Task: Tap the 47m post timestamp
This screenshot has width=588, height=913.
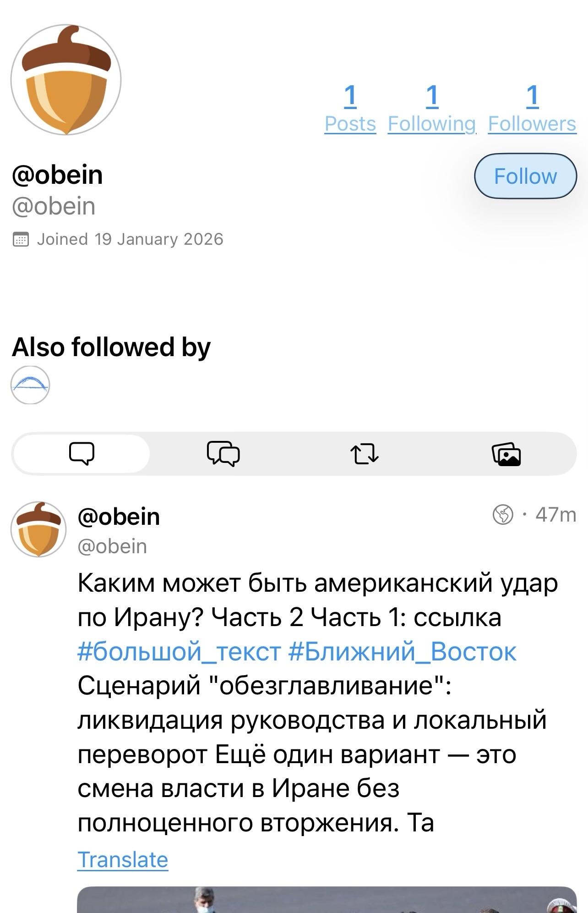Action: coord(555,514)
